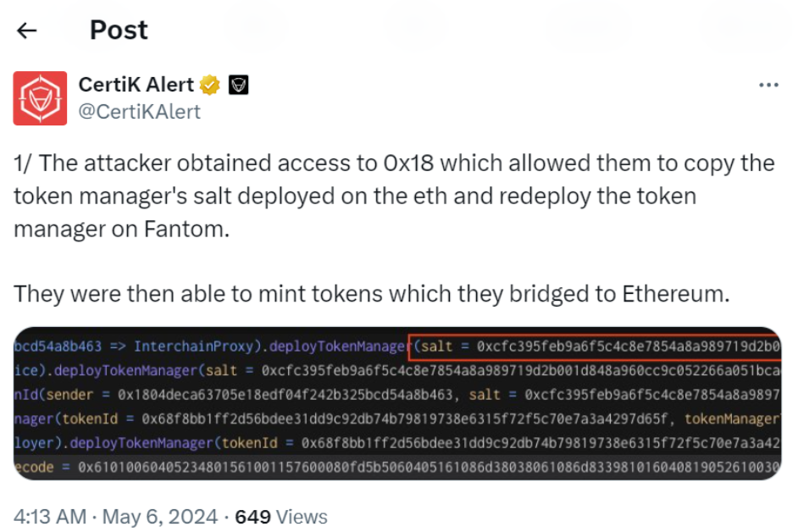Click the black shield affiliate badge
798x532 pixels.
pyautogui.click(x=239, y=84)
